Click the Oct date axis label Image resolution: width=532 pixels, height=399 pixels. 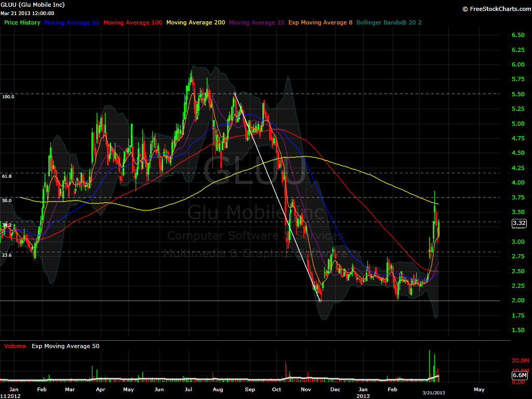(276, 390)
